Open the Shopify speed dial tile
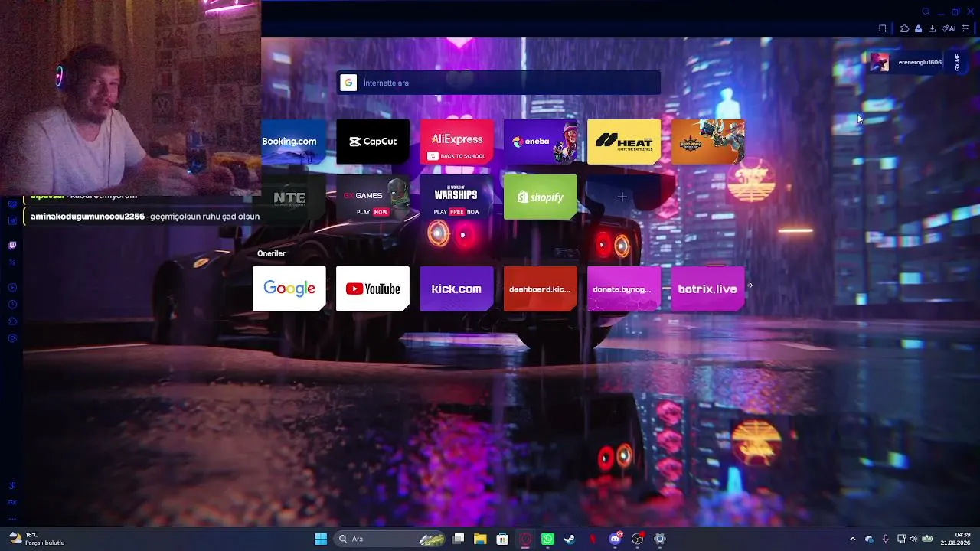The height and width of the screenshot is (551, 980). pyautogui.click(x=541, y=197)
